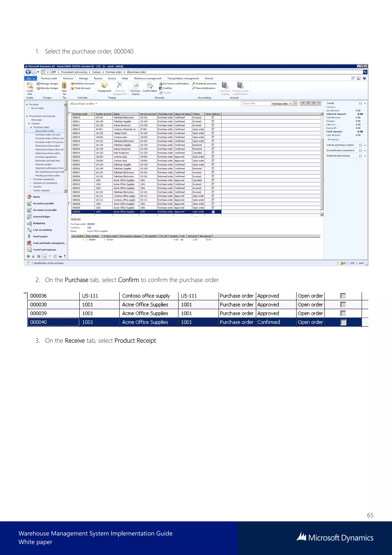Toggle Direct delivery checkbox for order 000039
This screenshot has height=555, width=392.
click(213, 208)
